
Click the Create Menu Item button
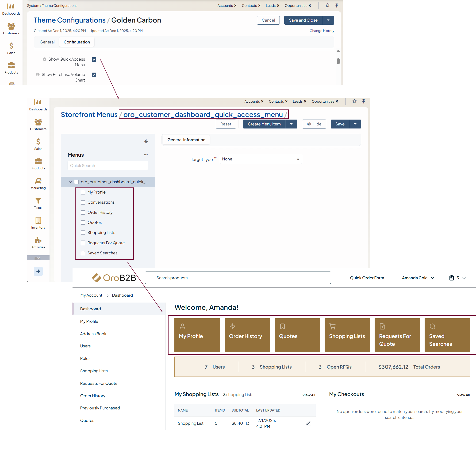(x=264, y=124)
